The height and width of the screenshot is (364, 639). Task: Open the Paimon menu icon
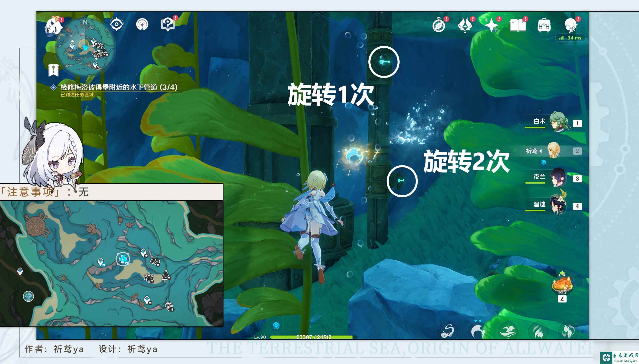pyautogui.click(x=54, y=26)
